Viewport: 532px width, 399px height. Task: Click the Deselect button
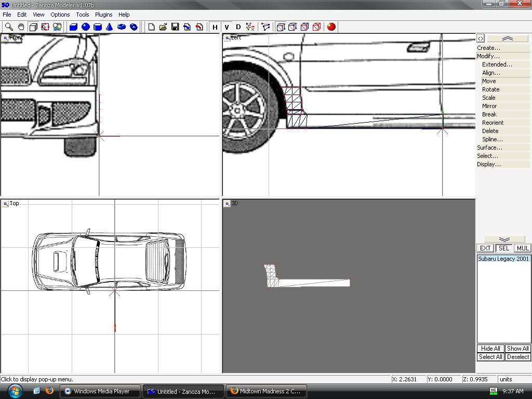point(517,357)
